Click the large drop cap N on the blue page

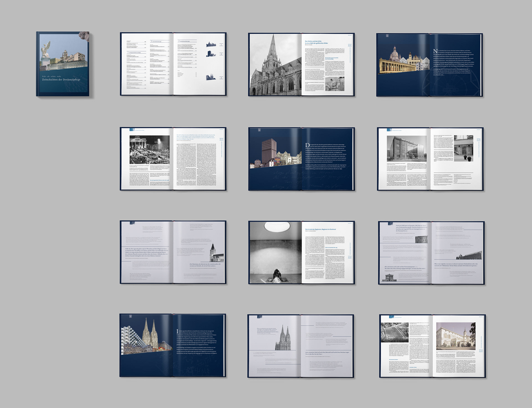coord(435,51)
